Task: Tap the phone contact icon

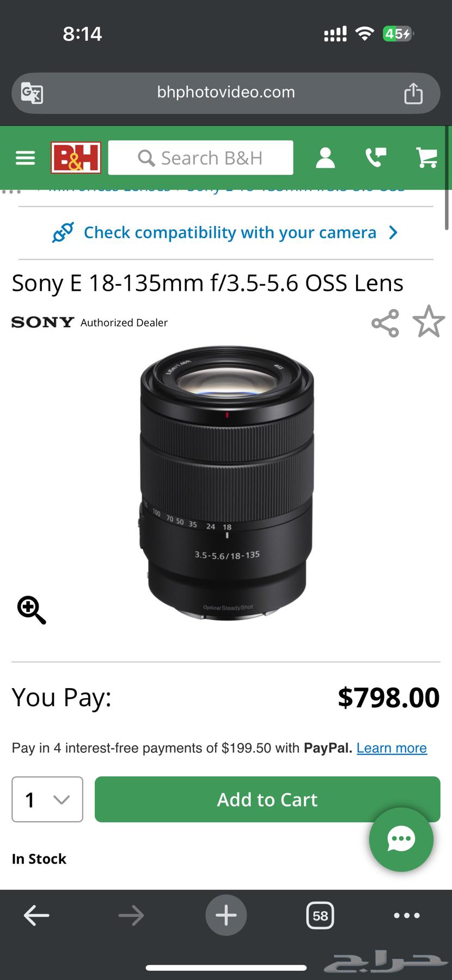Action: coord(376,157)
